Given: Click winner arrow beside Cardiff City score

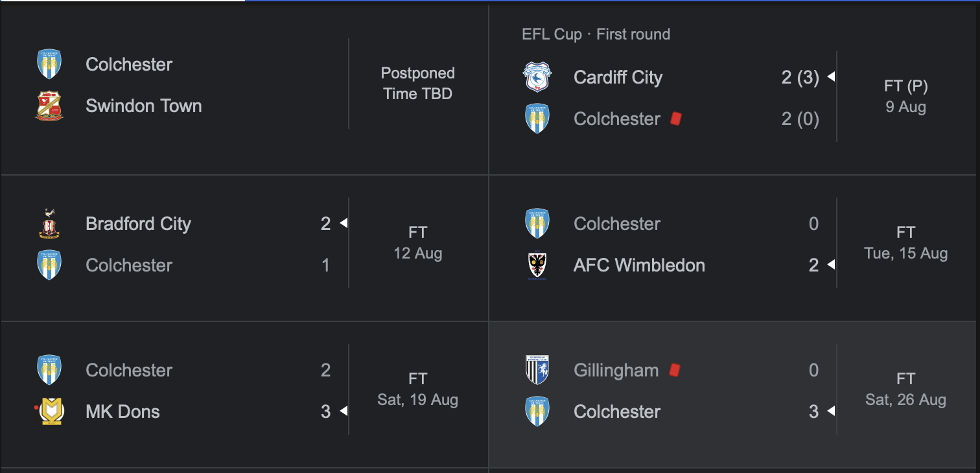Looking at the screenshot, I should (x=831, y=77).
